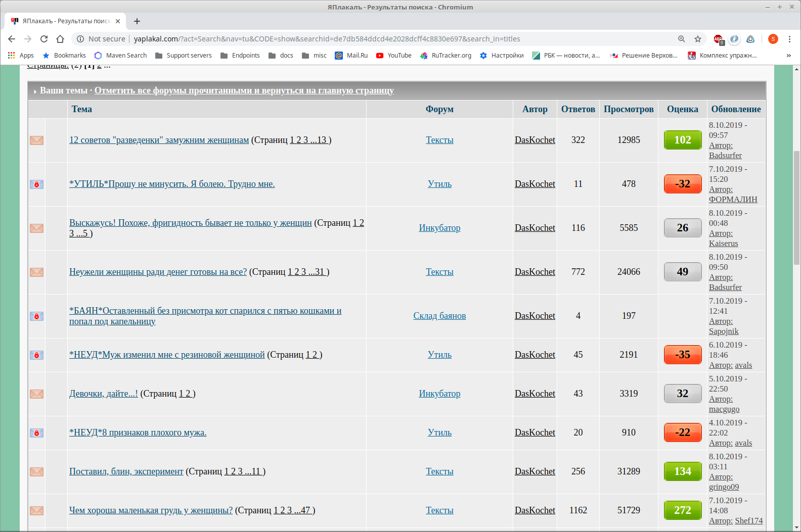Open the user profile avatar icon
Screen dimensions: 801x532
click(x=773, y=39)
